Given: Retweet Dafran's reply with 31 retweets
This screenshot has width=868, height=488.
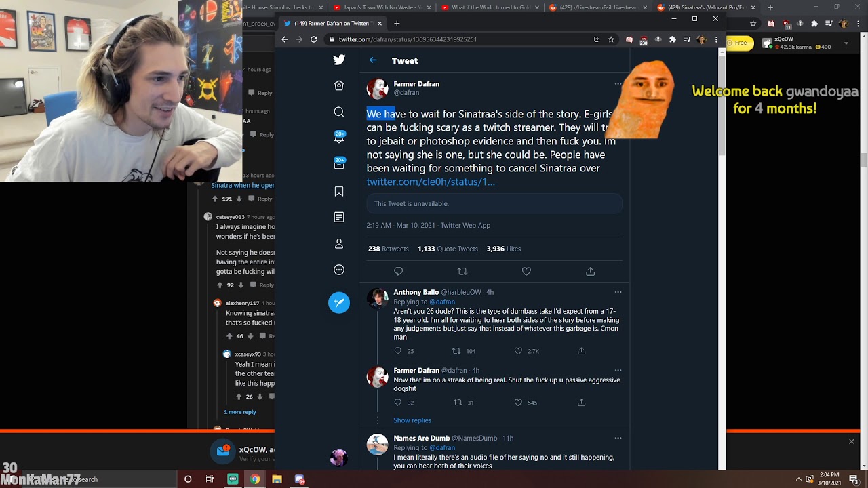Looking at the screenshot, I should click(458, 403).
